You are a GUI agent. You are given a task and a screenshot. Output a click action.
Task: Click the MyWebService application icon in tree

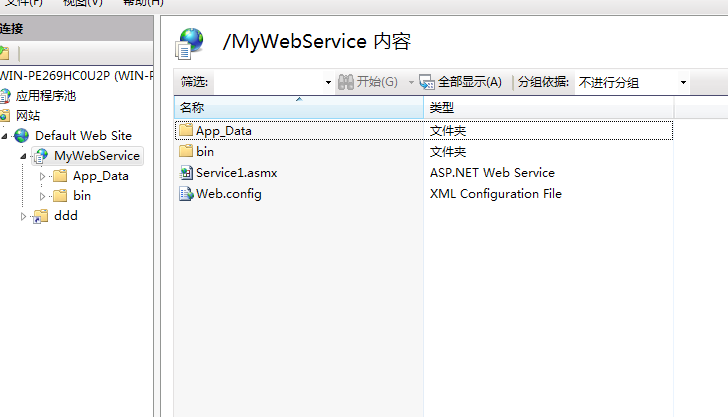(41, 156)
